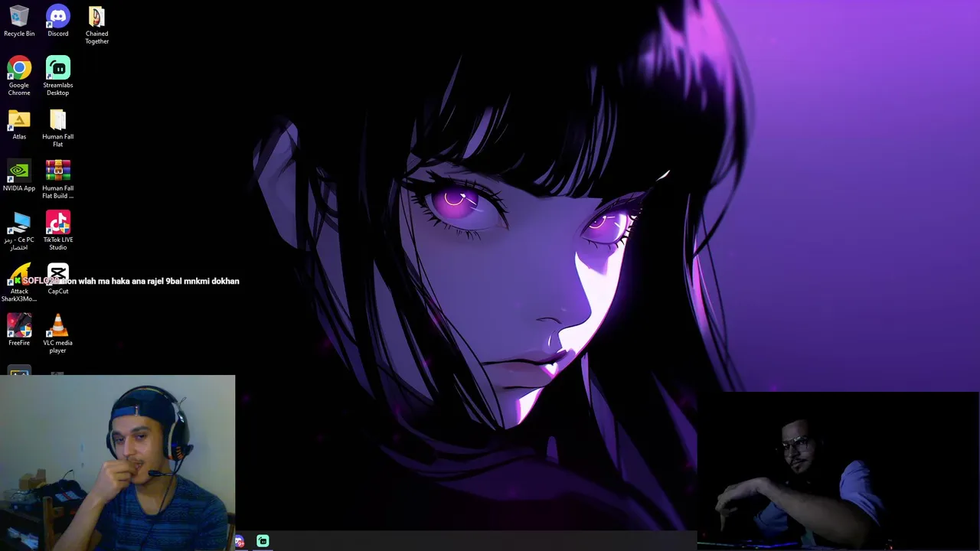
Task: Open the Ce PC shortcut icon
Action: 19,231
